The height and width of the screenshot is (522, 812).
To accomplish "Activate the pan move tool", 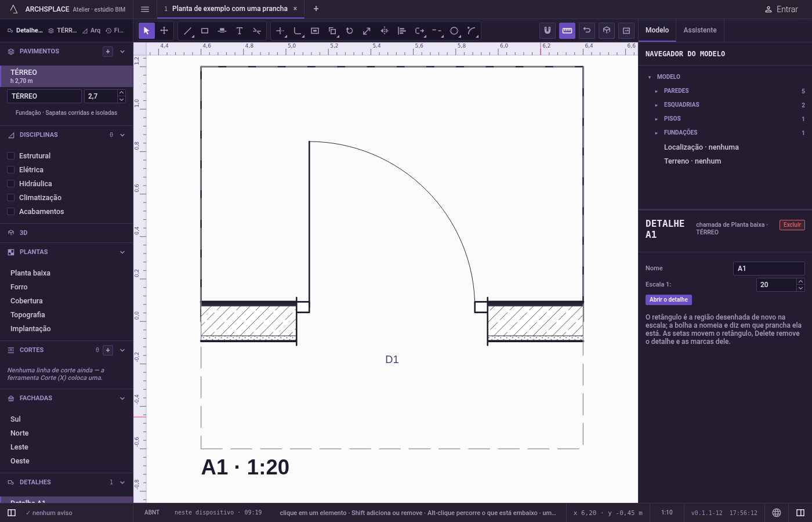I will pyautogui.click(x=164, y=31).
